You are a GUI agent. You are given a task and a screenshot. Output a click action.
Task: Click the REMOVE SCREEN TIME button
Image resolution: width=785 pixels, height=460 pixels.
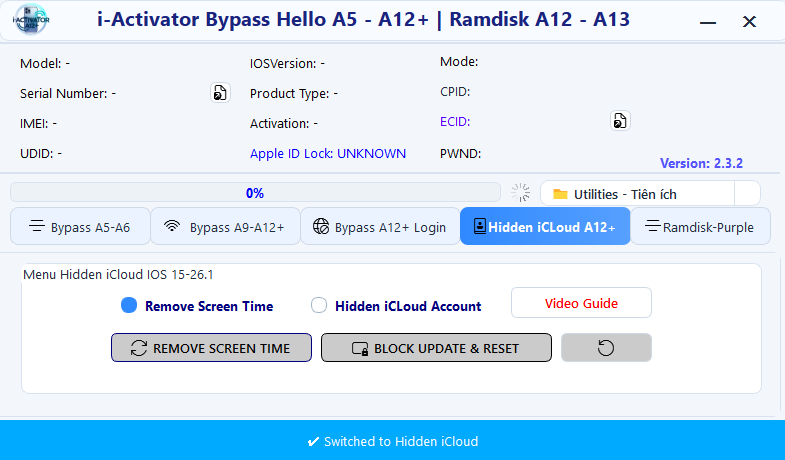(x=211, y=348)
